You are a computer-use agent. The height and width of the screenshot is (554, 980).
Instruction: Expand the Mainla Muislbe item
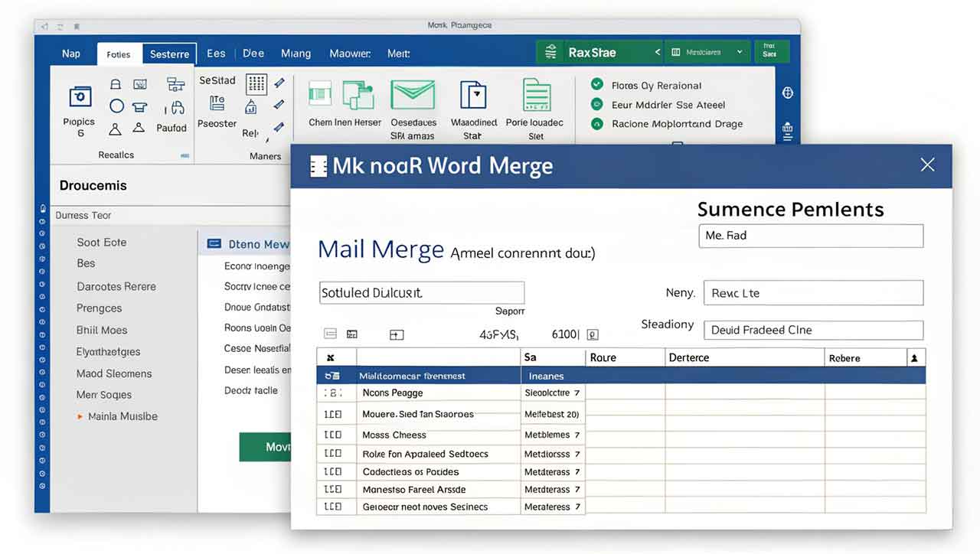pyautogui.click(x=80, y=416)
